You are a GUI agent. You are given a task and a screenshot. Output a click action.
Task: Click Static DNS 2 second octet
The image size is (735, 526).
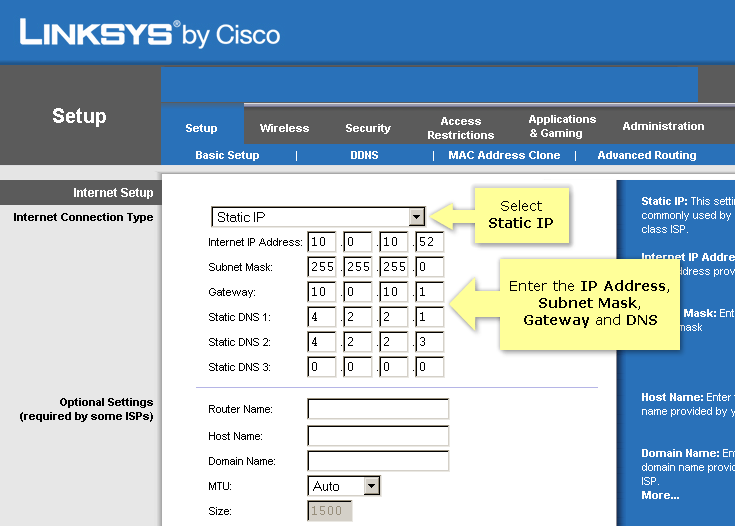pos(358,342)
